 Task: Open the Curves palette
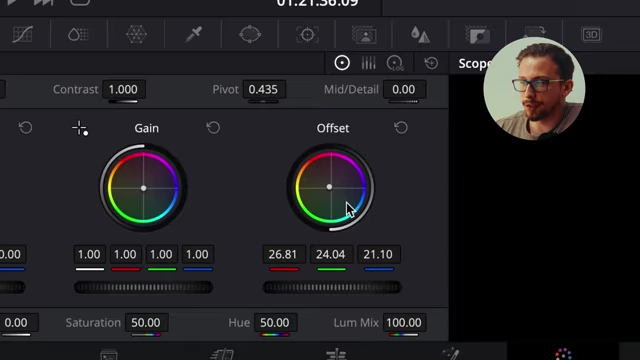pos(22,34)
